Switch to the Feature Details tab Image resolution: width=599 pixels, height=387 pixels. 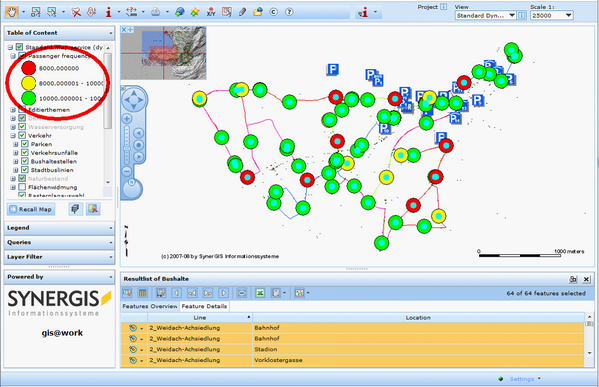204,306
